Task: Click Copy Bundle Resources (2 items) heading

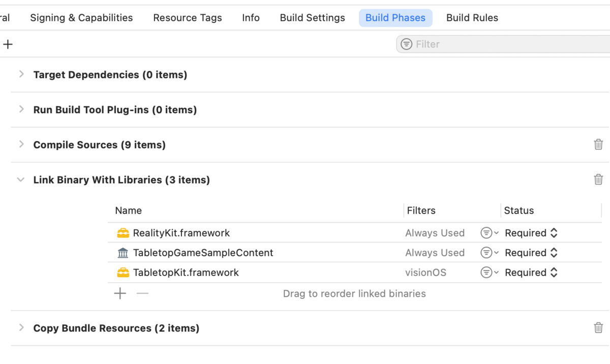Action: tap(116, 328)
